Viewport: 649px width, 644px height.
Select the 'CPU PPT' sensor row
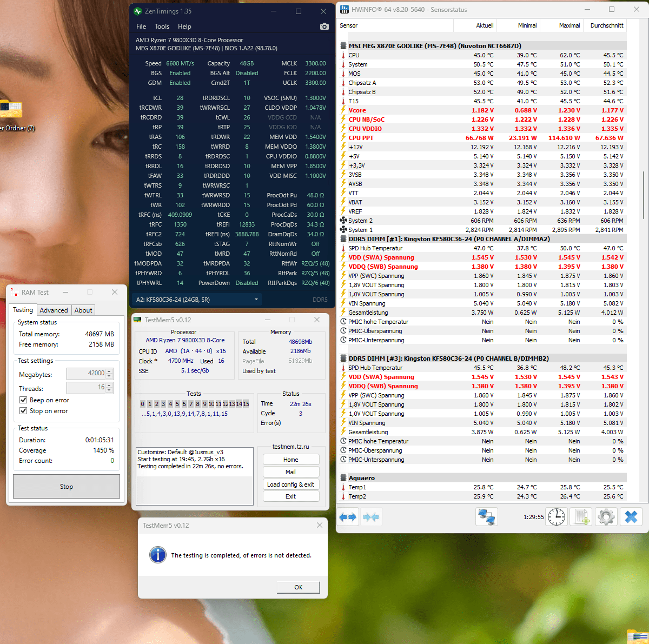(x=482, y=138)
